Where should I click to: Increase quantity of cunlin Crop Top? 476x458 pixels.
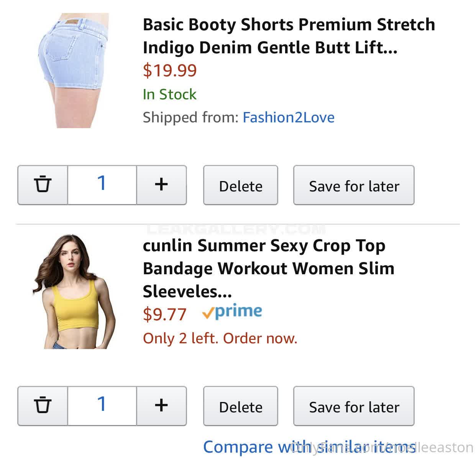161,405
